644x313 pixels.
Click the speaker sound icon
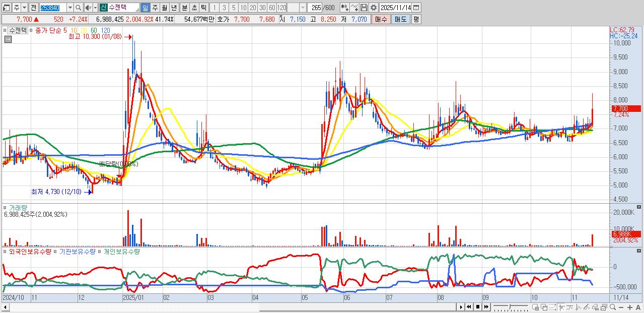click(x=88, y=8)
